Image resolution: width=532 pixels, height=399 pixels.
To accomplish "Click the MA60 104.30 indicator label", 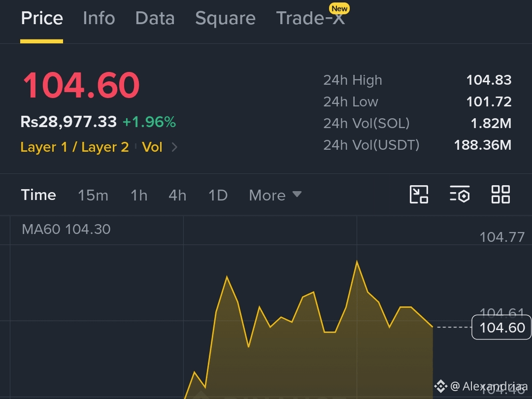I will (x=66, y=230).
